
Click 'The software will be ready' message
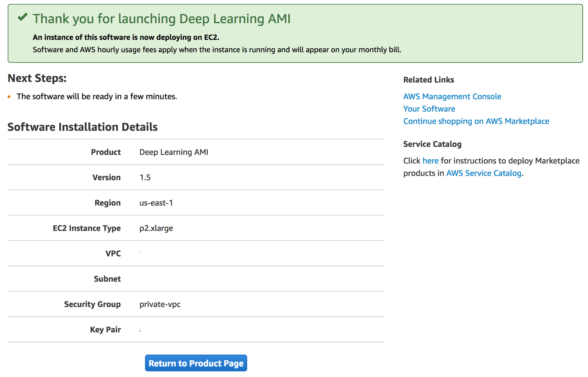[x=97, y=96]
